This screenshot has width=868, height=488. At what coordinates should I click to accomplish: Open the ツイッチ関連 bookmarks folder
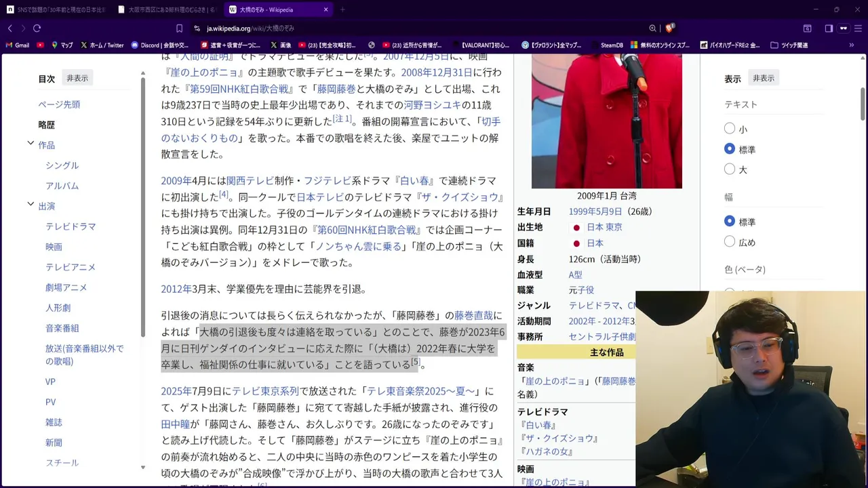click(789, 45)
